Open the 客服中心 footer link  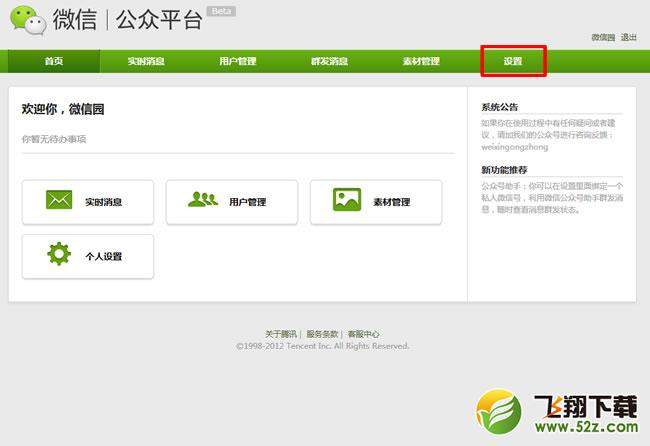(x=363, y=334)
